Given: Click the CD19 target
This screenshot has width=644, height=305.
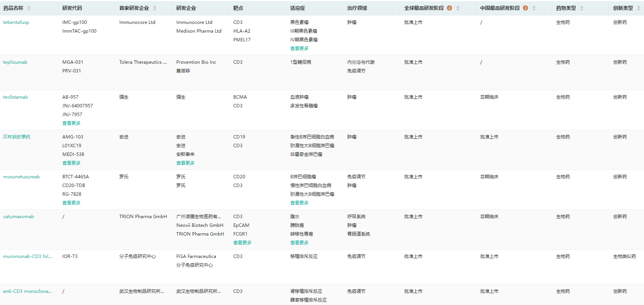Looking at the screenshot, I should point(239,137).
